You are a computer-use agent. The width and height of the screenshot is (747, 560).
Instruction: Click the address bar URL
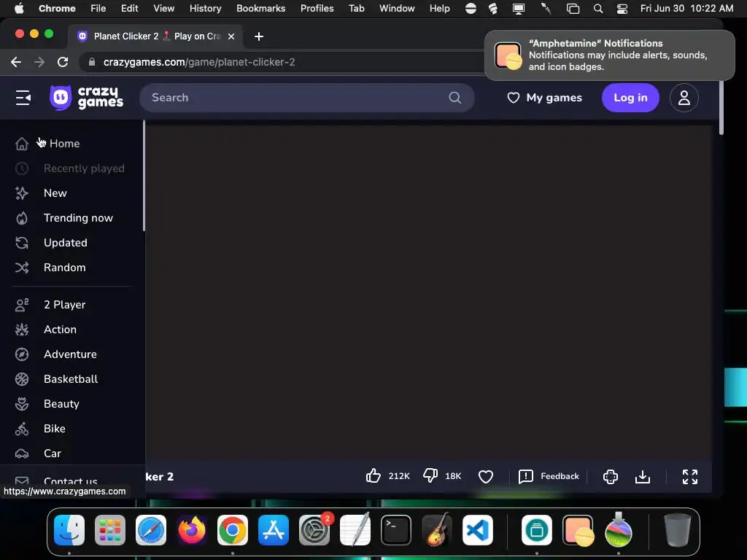(199, 62)
